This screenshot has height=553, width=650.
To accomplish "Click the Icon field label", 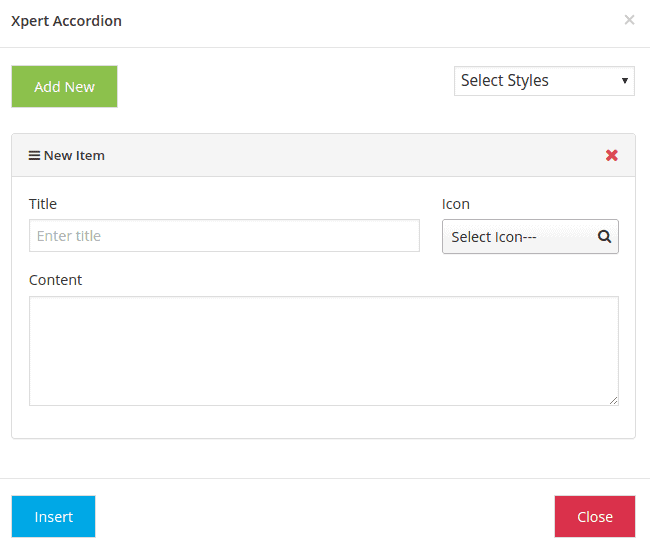I will 455,204.
